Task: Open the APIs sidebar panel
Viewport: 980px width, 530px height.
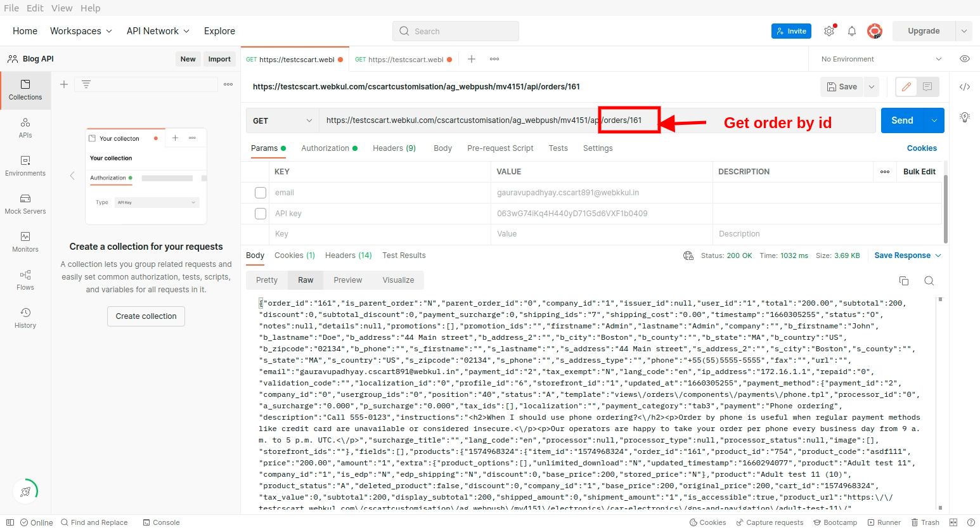Action: [x=25, y=128]
